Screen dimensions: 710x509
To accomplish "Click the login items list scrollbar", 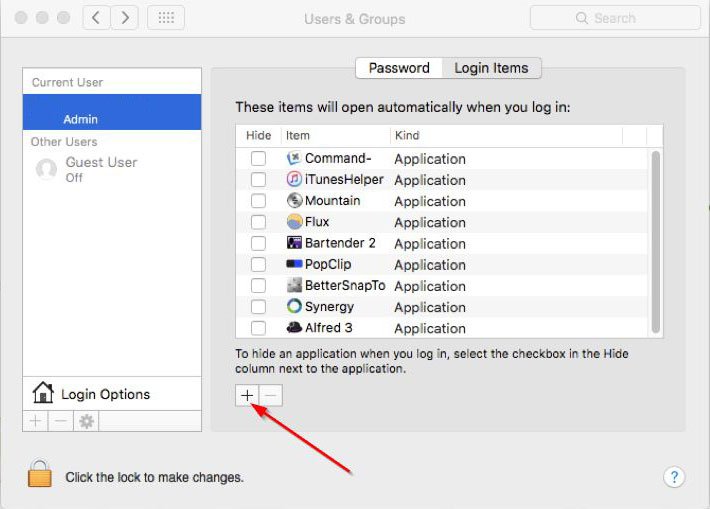I will click(x=655, y=242).
